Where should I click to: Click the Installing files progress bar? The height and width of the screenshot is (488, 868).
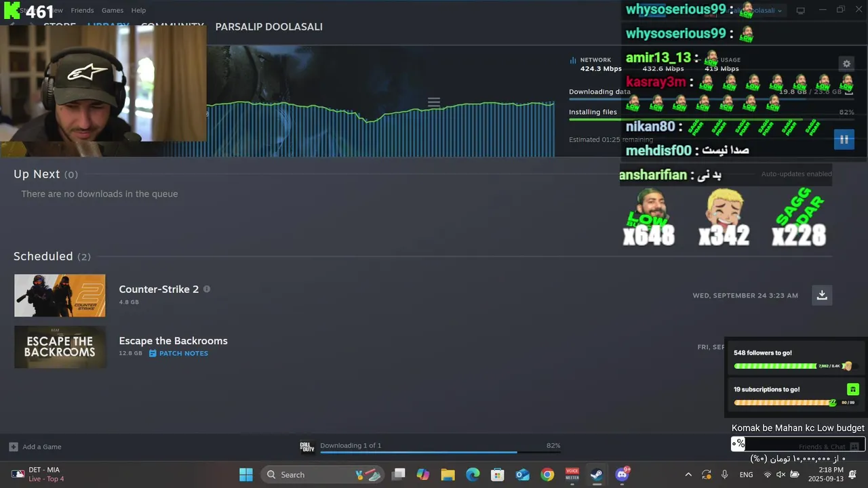(711, 119)
